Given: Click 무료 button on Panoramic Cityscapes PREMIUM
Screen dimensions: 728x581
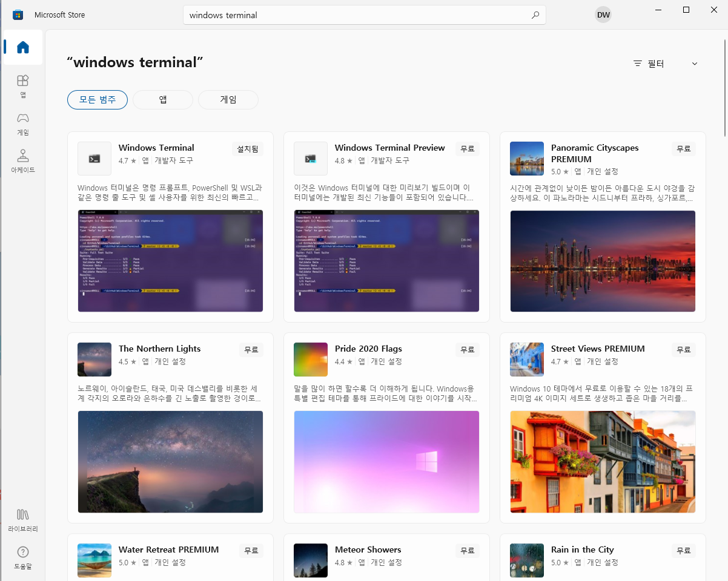Looking at the screenshot, I should click(x=683, y=149).
